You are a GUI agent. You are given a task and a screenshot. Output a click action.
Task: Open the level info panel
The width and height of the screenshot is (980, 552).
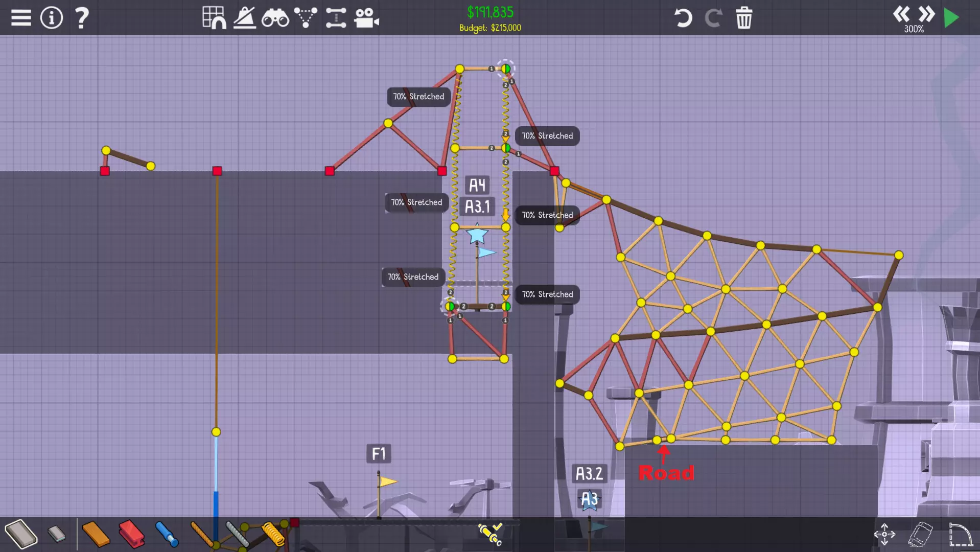52,18
